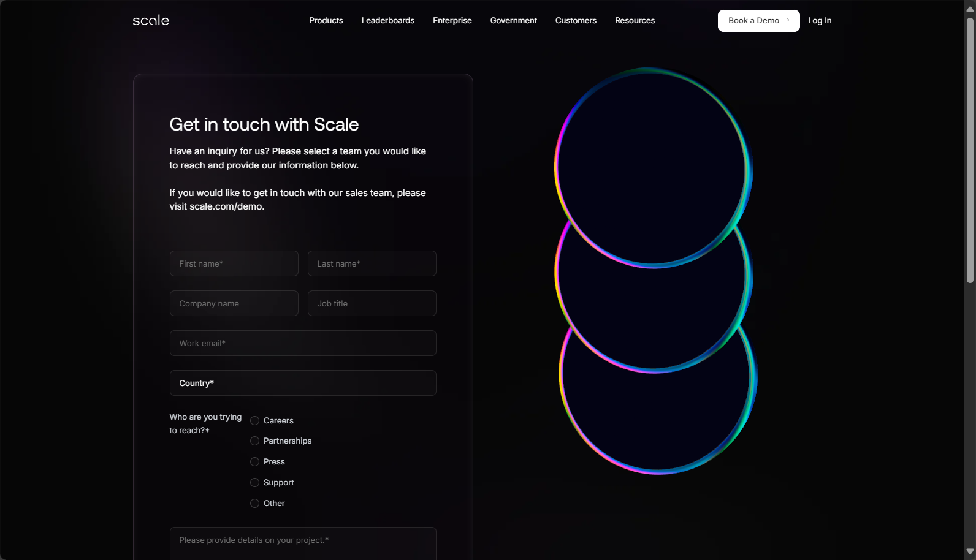
Task: Focus the Last name field
Action: [x=372, y=263]
